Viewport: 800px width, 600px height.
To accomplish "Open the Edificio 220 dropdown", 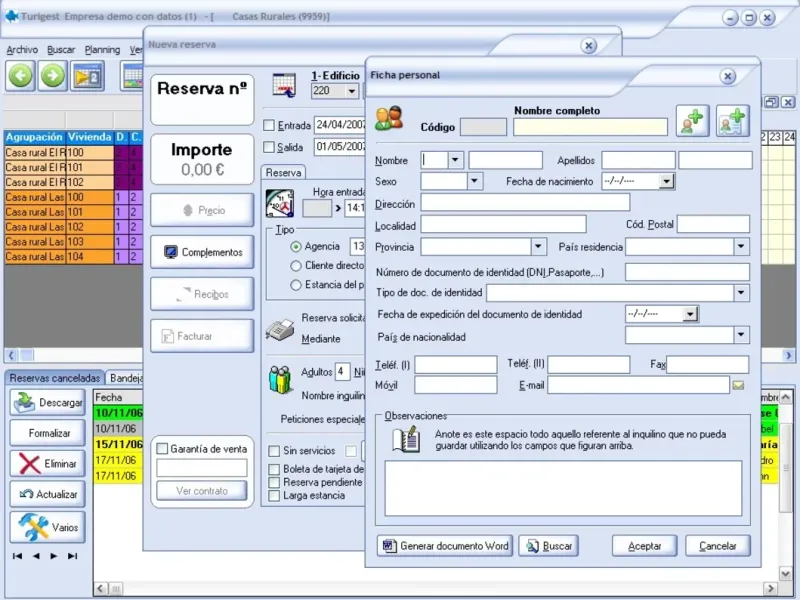I will pos(352,91).
